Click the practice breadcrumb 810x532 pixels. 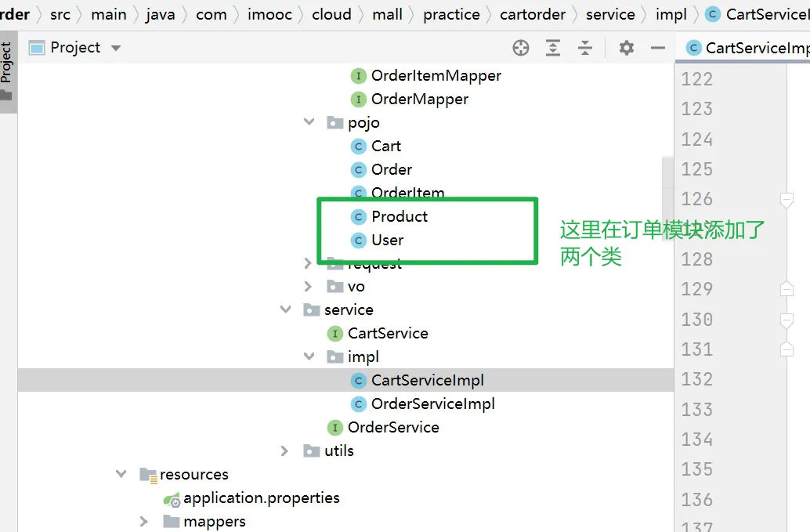click(x=451, y=14)
